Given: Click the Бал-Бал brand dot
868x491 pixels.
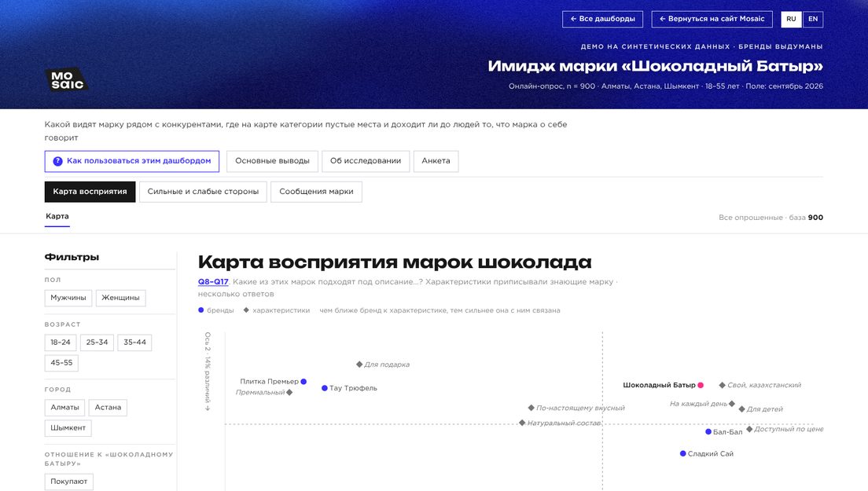Looking at the screenshot, I should point(708,432).
